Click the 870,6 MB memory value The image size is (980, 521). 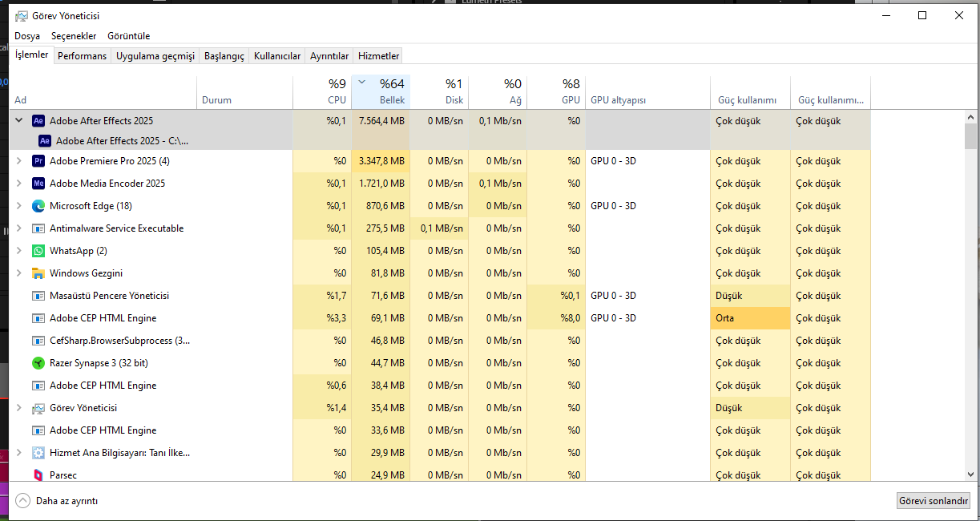[x=385, y=206]
